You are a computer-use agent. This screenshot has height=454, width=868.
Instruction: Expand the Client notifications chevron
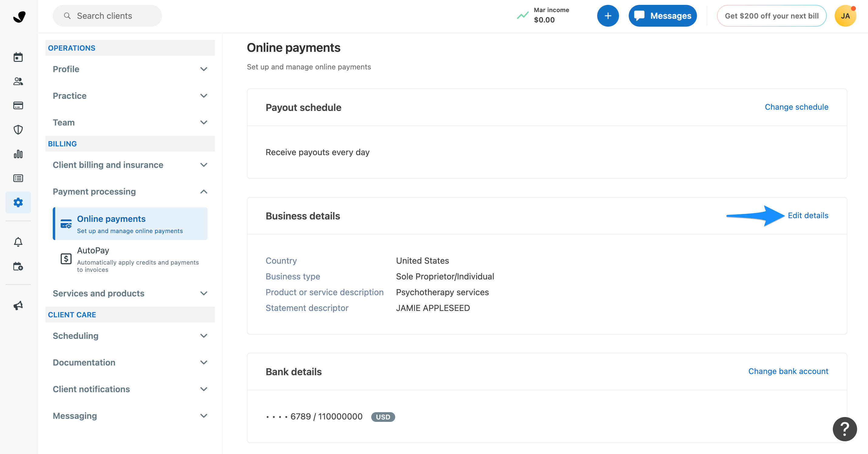(x=204, y=389)
